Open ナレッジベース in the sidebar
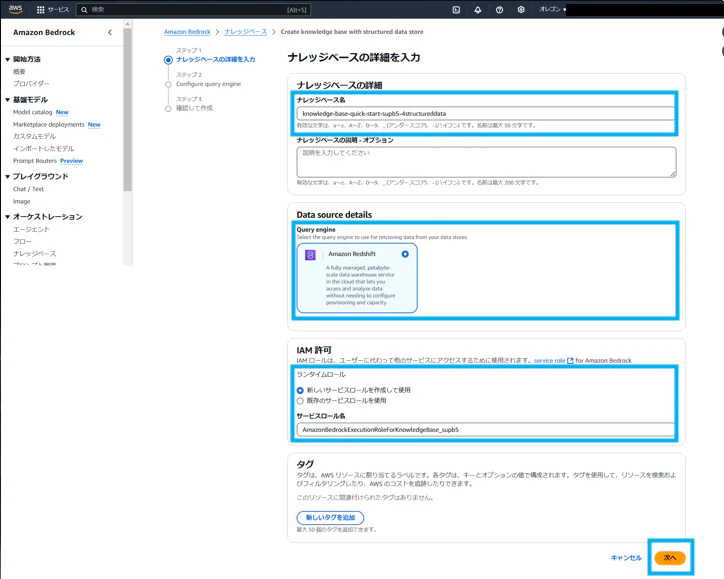The width and height of the screenshot is (724, 579). 35,253
